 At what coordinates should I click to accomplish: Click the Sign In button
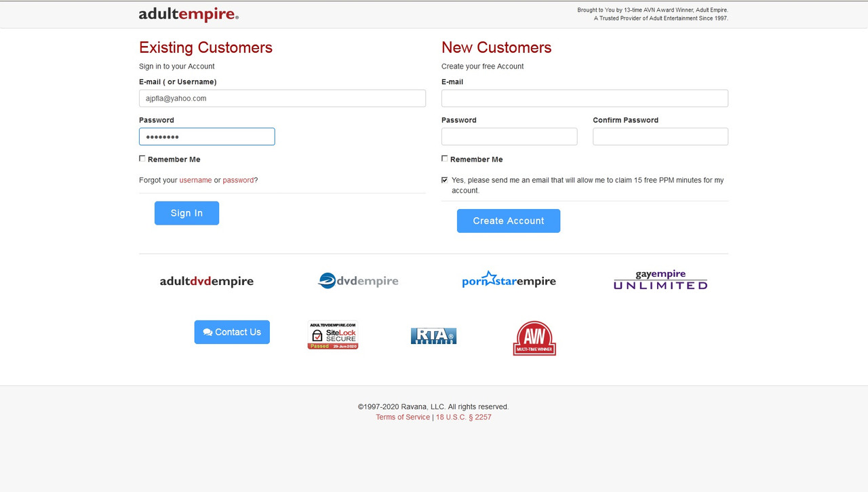click(x=186, y=213)
